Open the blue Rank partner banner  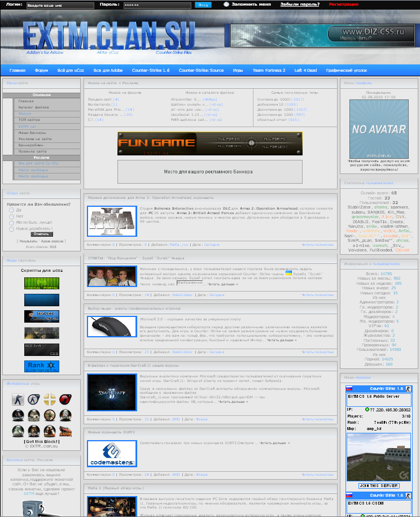42,366
